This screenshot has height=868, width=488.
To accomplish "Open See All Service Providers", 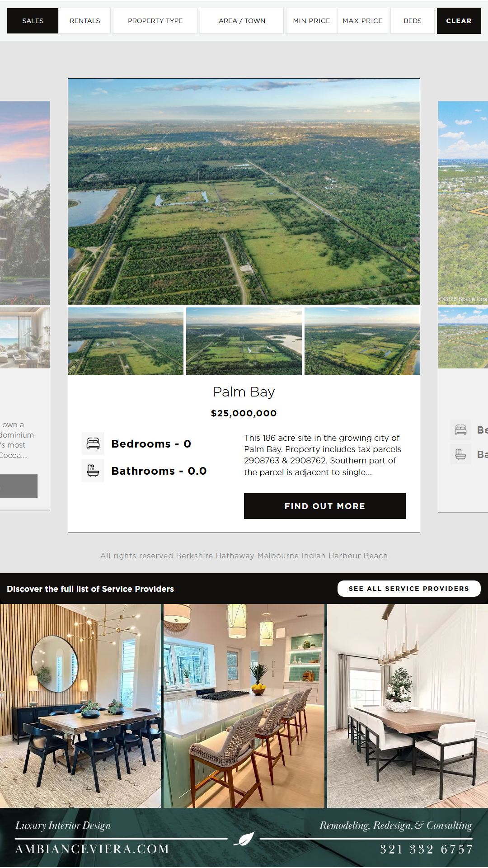I will click(x=409, y=589).
